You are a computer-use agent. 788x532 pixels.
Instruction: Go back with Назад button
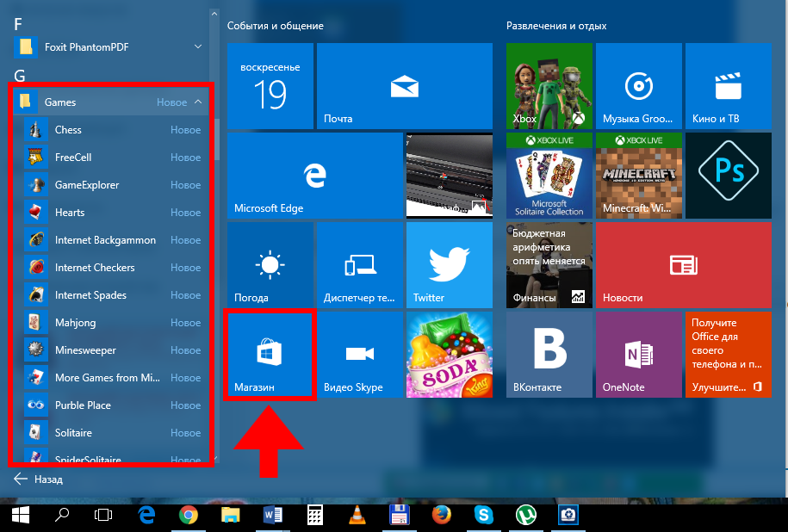(39, 479)
